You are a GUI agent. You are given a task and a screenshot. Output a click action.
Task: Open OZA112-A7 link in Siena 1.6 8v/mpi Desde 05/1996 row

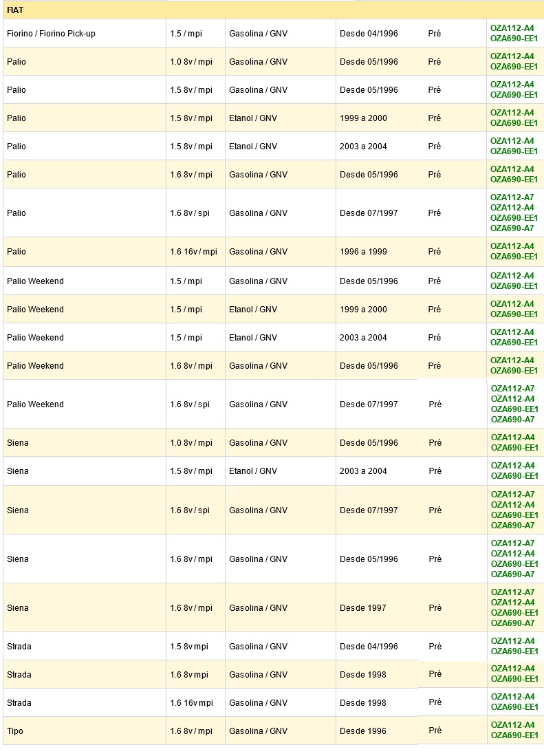[x=512, y=543]
